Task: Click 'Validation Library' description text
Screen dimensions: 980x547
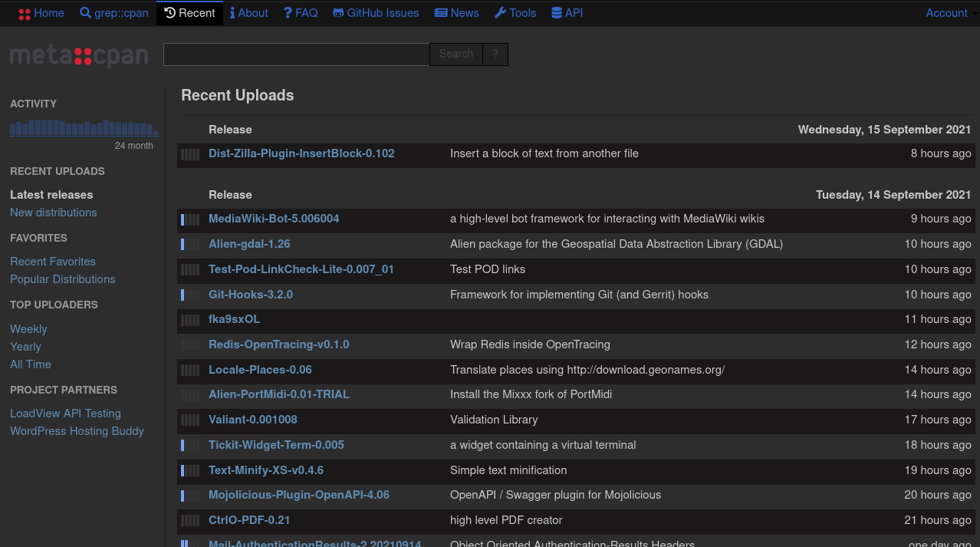Action: (x=494, y=420)
